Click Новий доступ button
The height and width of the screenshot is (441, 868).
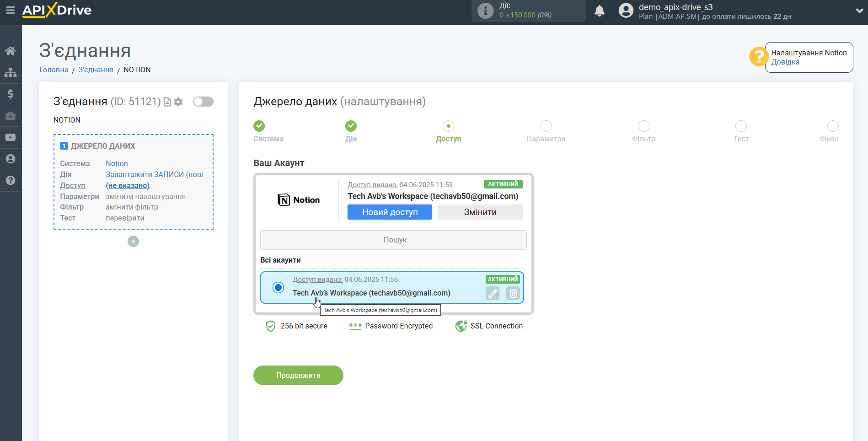(x=390, y=212)
